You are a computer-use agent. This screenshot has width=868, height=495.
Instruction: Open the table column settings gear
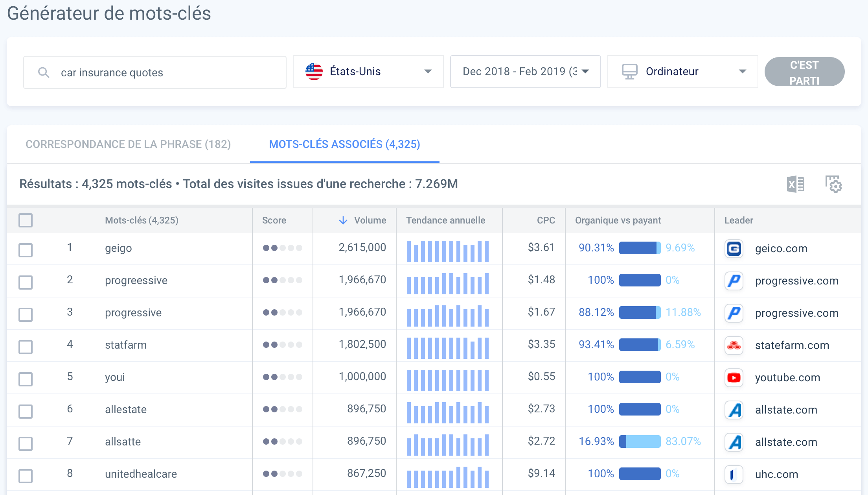pyautogui.click(x=833, y=184)
